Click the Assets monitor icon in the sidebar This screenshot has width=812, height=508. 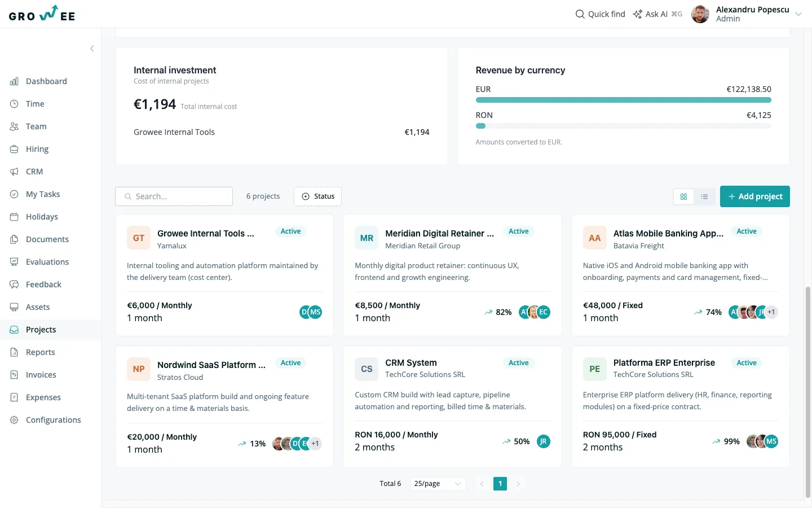point(14,307)
